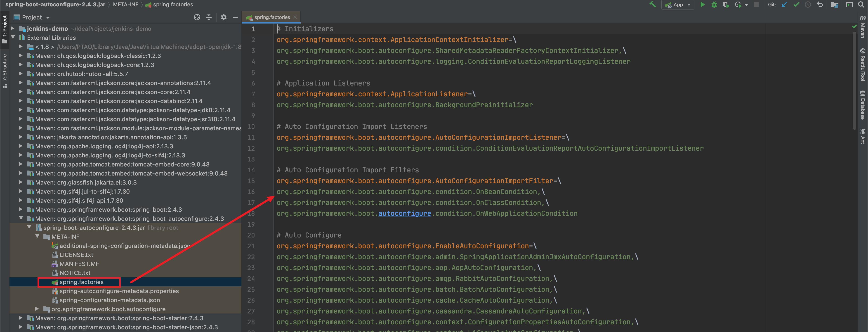
Task: Click spring-boot-autoconfigure-2.4.3.jar in breadcrumb
Action: [x=55, y=4]
